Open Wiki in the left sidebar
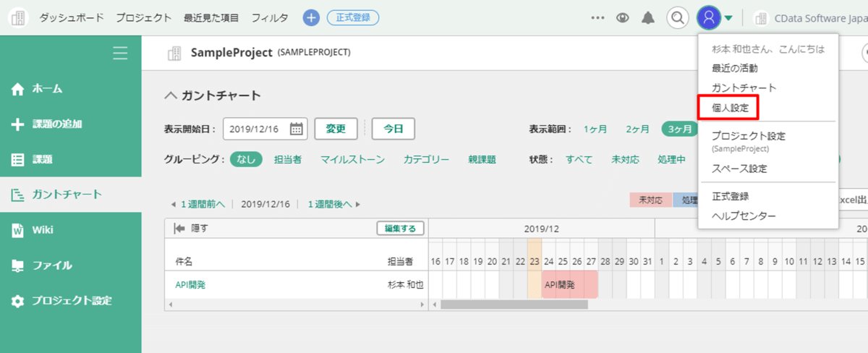This screenshot has height=353, width=868. point(43,230)
